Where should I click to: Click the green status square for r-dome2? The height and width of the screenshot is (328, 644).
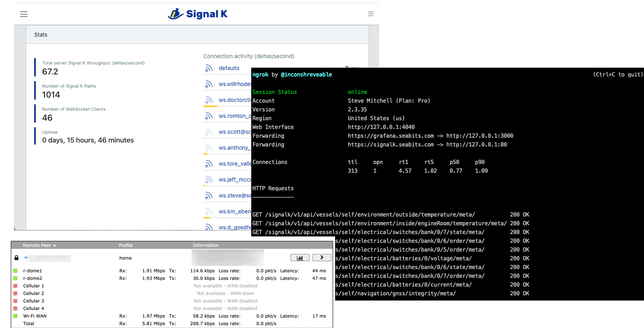click(x=16, y=278)
